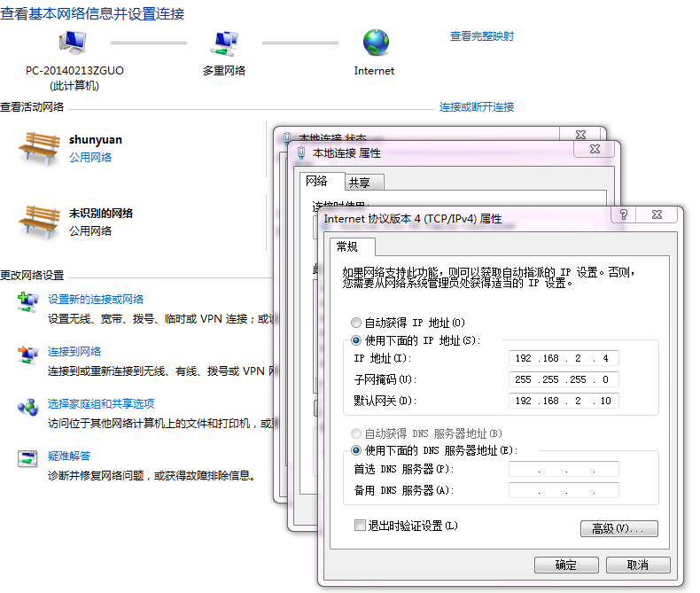Click the PC-20140213ZGUO computer name label

tap(74, 71)
